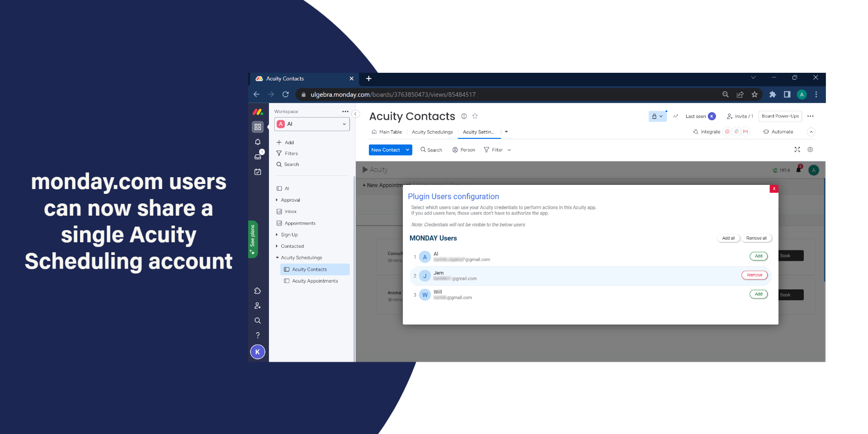Screen dimensions: 868x434
Task: Open the Automate option
Action: [778, 132]
